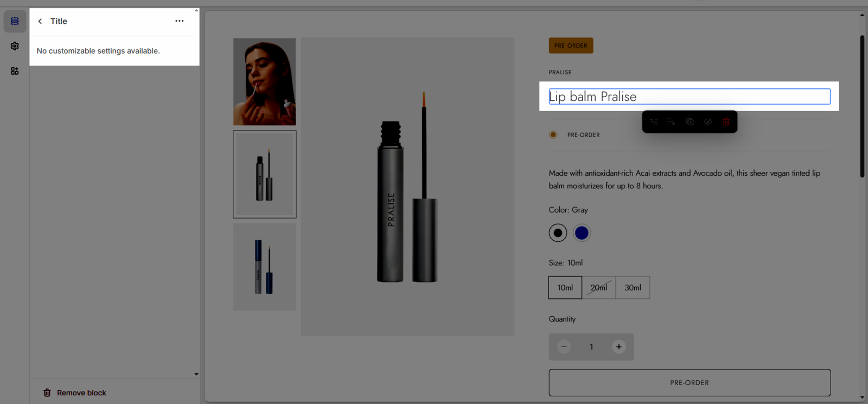This screenshot has width=868, height=404.
Task: Select the model applying lip balm thumbnail
Action: pyautogui.click(x=265, y=82)
